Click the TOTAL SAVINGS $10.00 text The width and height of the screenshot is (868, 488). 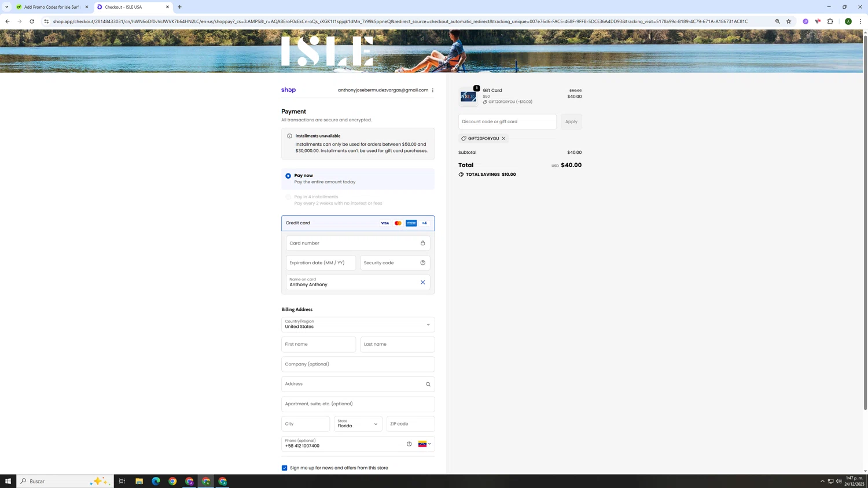pyautogui.click(x=491, y=175)
